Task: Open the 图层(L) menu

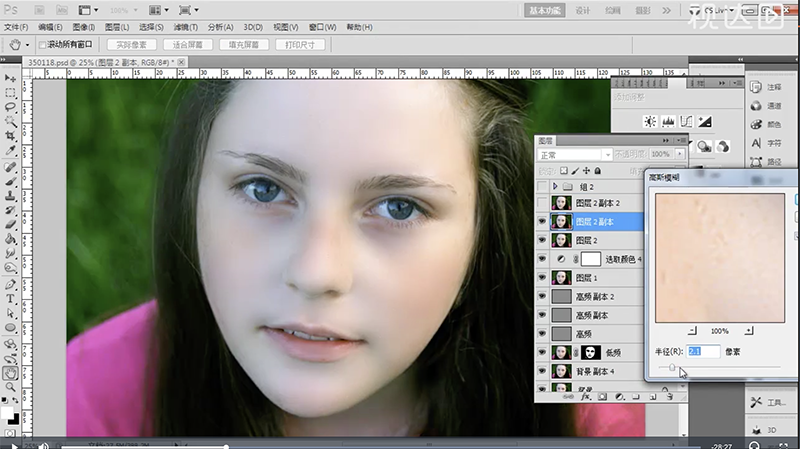Action: 117,28
